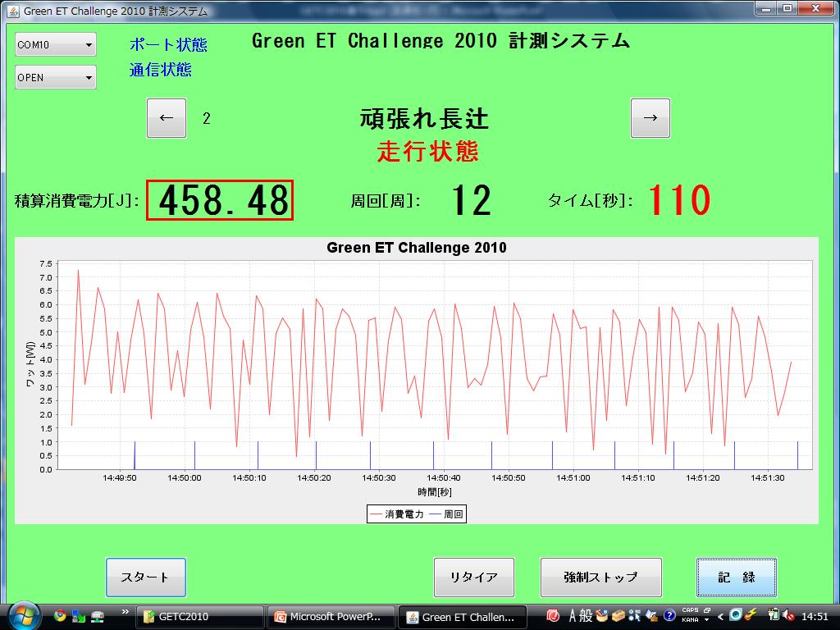The height and width of the screenshot is (630, 840).
Task: Launch Google Chrome from quick launch
Action: point(60,615)
